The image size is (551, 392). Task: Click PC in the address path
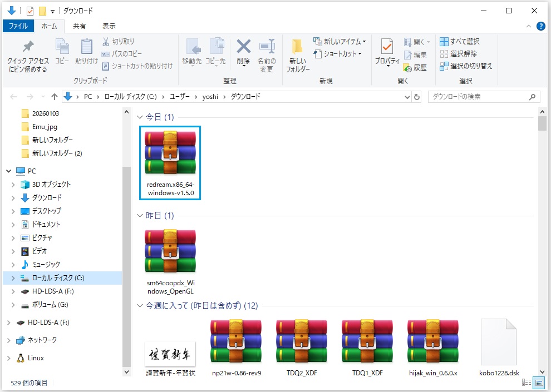(x=88, y=97)
